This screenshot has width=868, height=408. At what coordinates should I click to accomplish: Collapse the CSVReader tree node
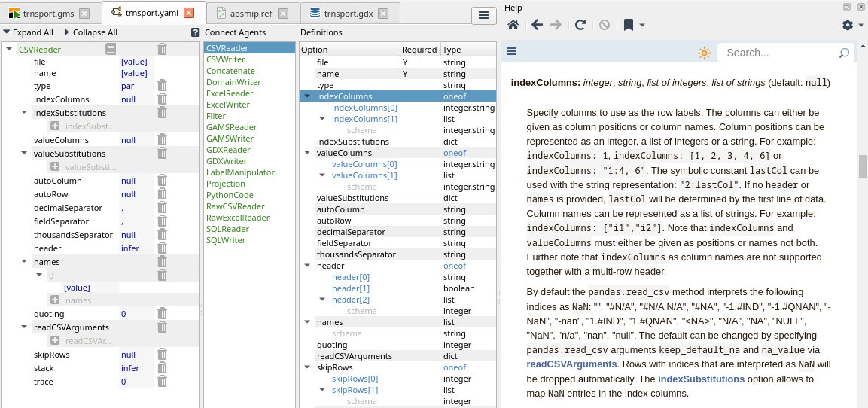(x=8, y=50)
